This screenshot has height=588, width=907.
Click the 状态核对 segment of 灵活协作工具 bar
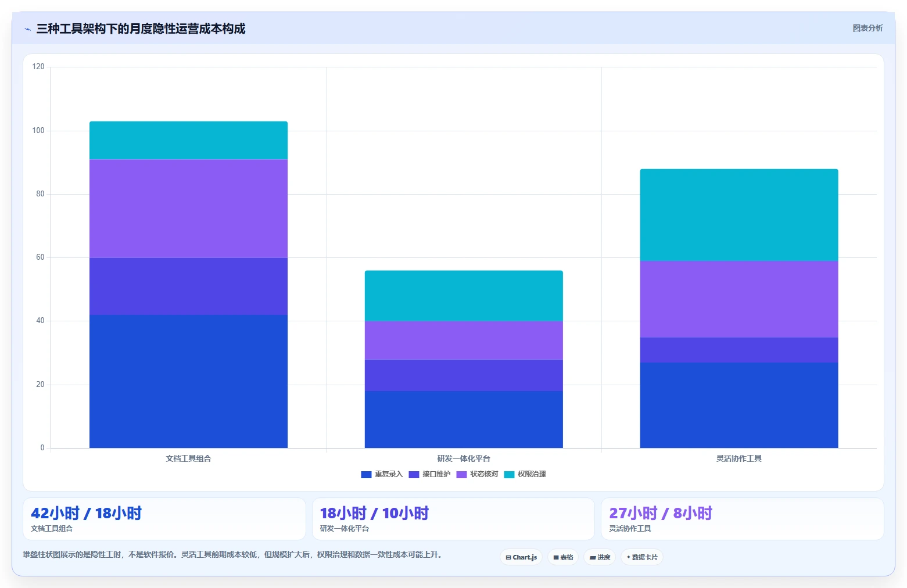[739, 299]
